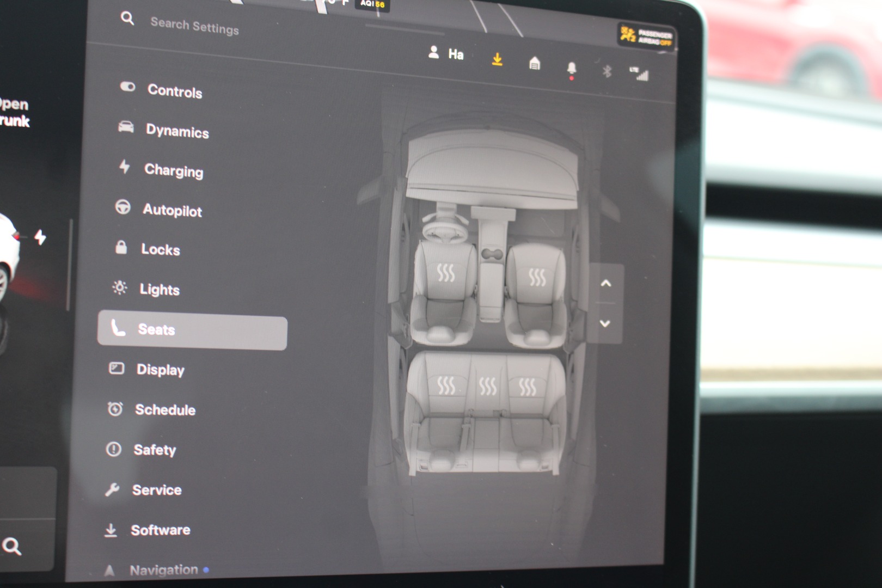Image resolution: width=882 pixels, height=588 pixels.
Task: Click the Service wrench icon
Action: pyautogui.click(x=112, y=489)
